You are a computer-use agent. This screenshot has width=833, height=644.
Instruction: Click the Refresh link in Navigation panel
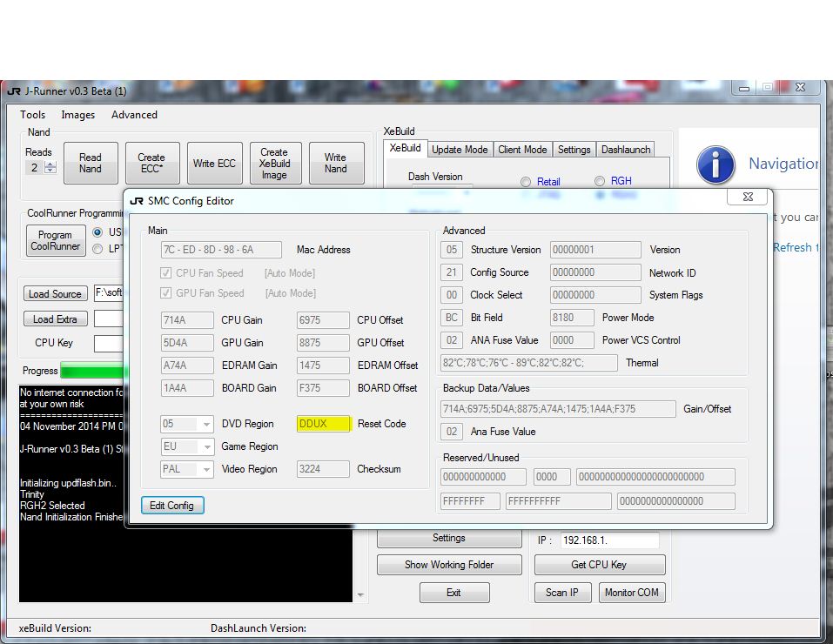pyautogui.click(x=796, y=248)
